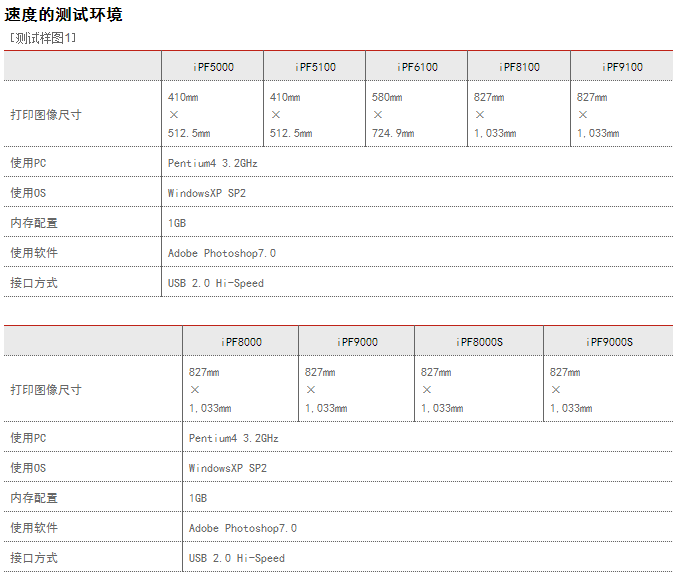
Task: Click the iPF9000 column header
Action: tap(357, 342)
